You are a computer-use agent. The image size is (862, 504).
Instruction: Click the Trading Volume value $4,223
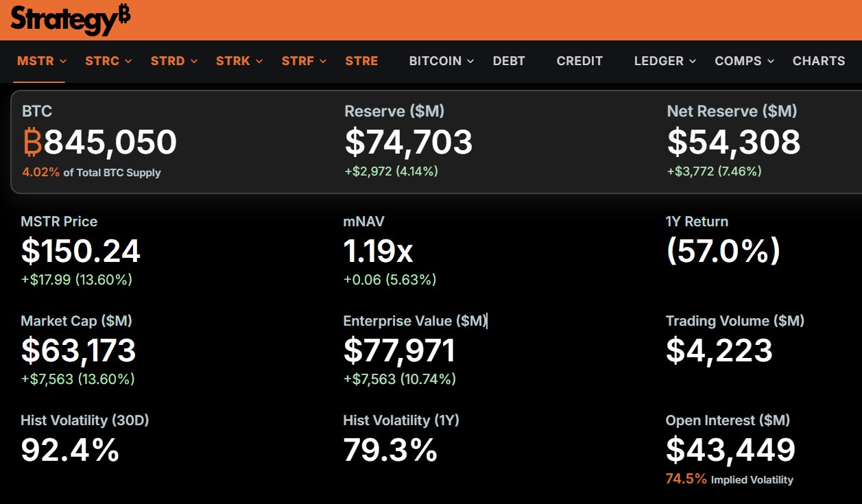719,350
